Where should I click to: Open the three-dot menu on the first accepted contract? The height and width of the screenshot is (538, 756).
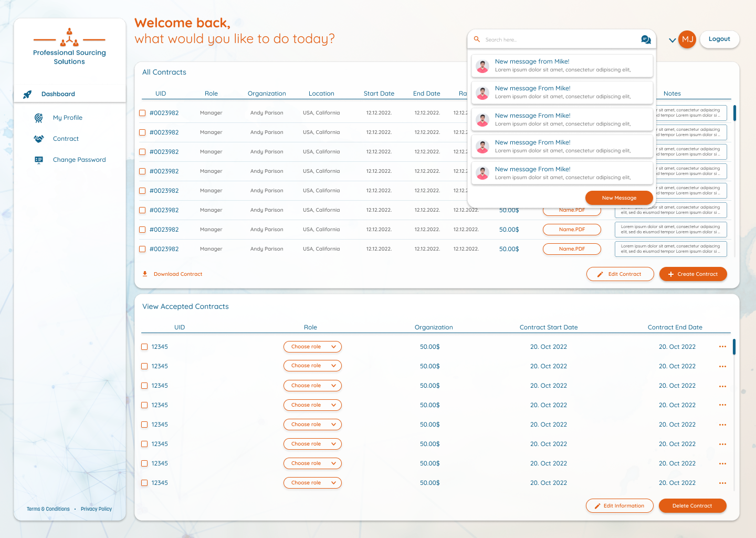(x=722, y=347)
